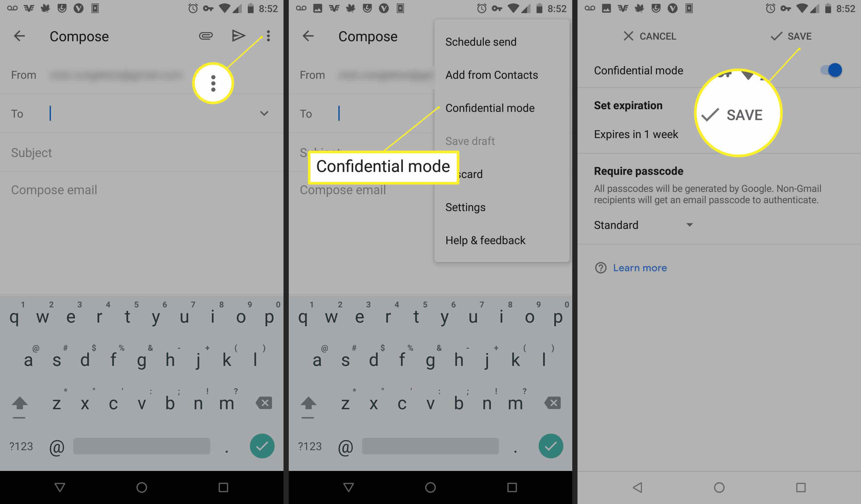The width and height of the screenshot is (861, 504).
Task: Toggle confidential mode off
Action: click(835, 70)
